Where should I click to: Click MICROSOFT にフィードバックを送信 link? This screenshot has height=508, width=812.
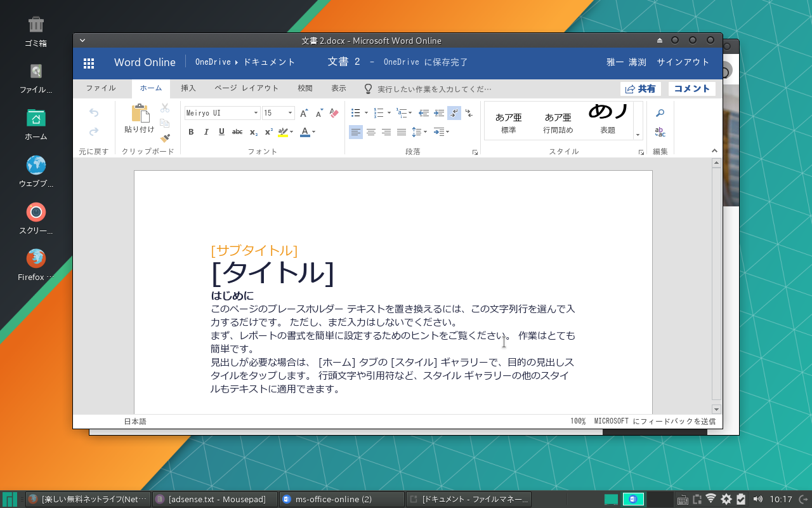pos(655,422)
